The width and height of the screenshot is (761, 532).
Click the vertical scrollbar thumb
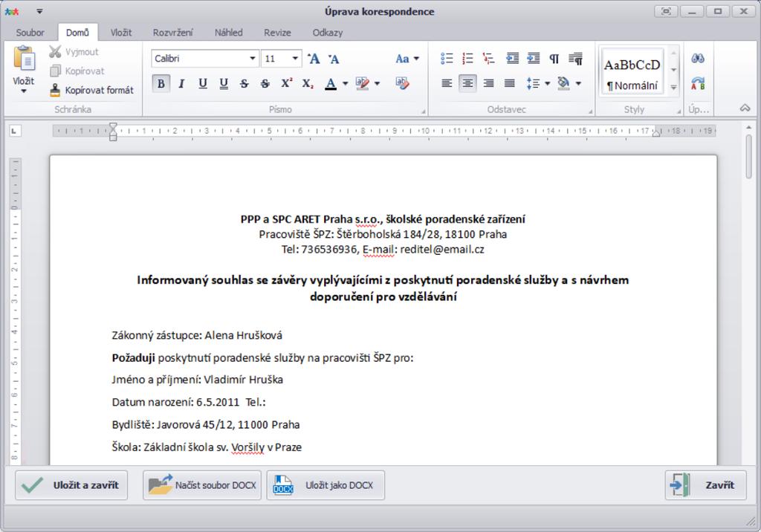[x=749, y=157]
